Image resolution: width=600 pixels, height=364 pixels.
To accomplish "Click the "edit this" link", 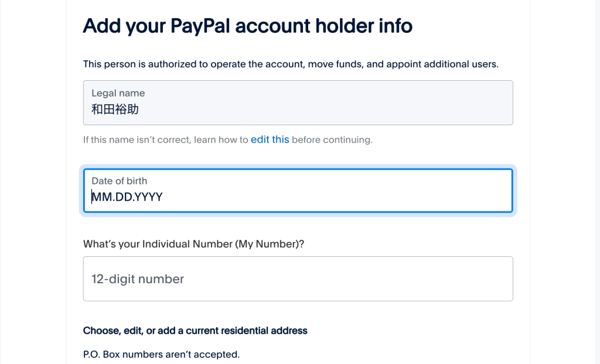I will click(270, 140).
